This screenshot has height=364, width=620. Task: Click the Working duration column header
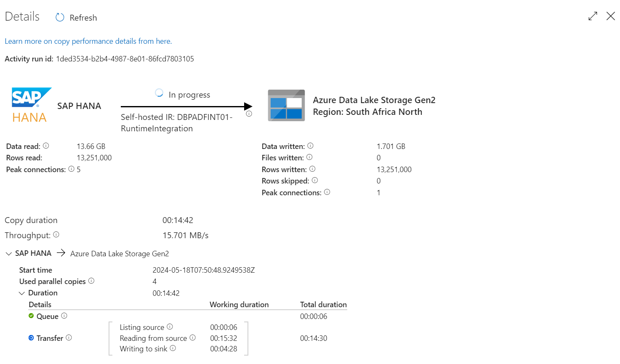(x=239, y=305)
